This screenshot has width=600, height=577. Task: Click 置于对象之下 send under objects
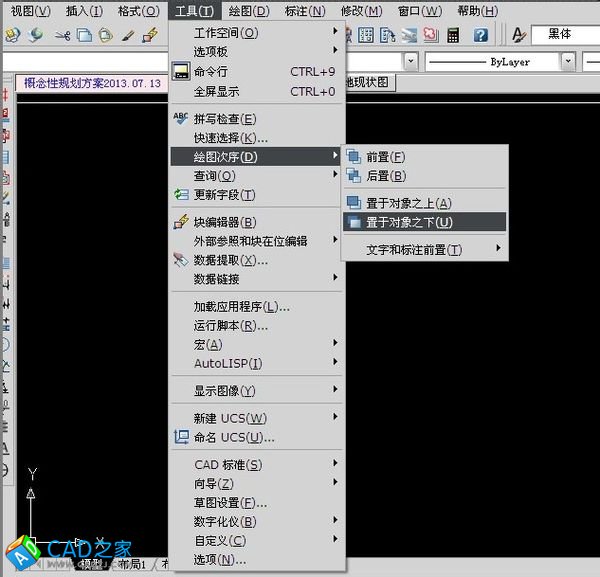[408, 222]
